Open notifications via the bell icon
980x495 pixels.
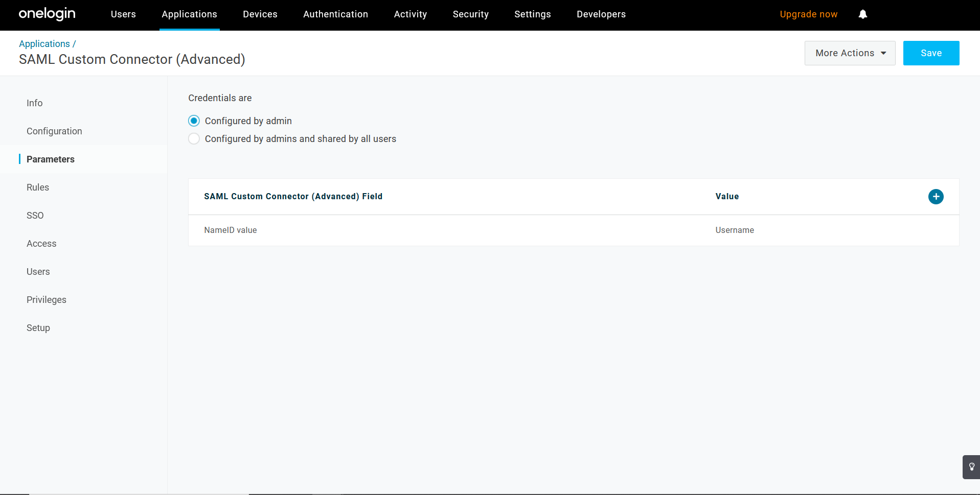[862, 14]
